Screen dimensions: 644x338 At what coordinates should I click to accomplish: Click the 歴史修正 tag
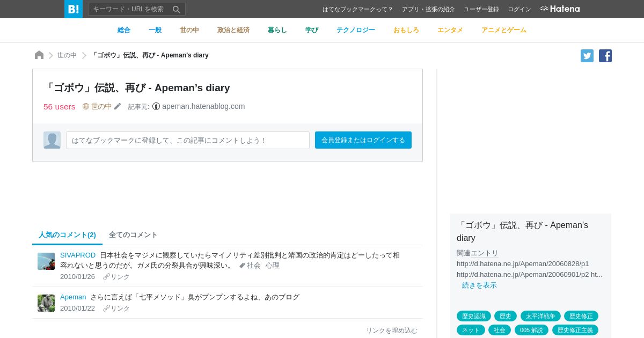581,316
